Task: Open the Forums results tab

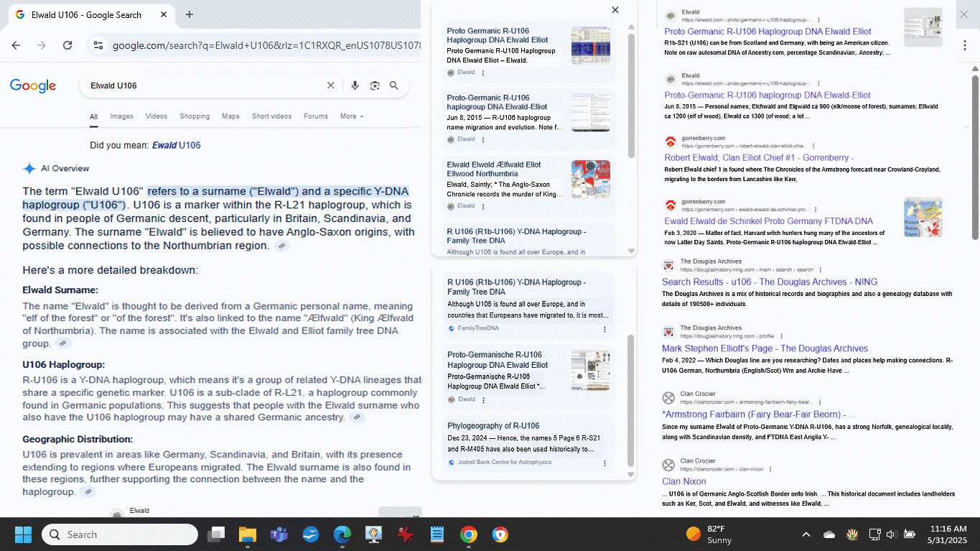Action: click(316, 116)
